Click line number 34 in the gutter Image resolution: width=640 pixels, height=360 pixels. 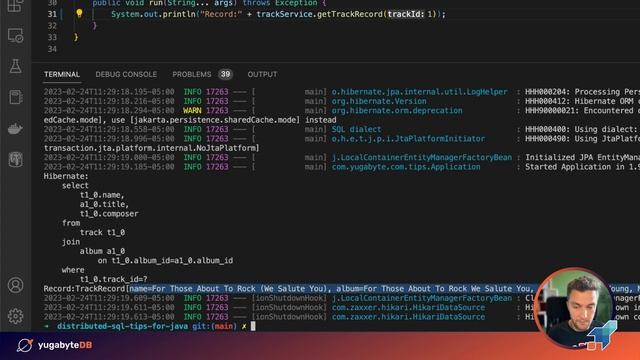pos(52,49)
